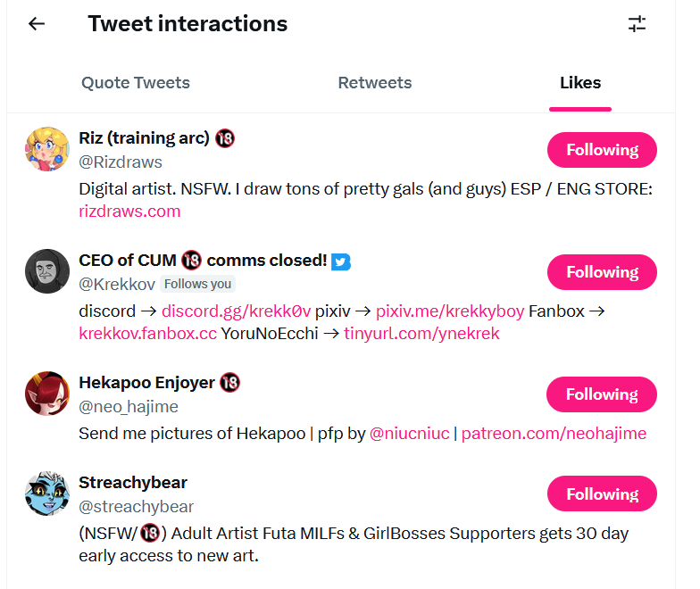Screen dimensions: 700x589
Task: Click Krekkov profile avatar
Action: coord(47,271)
